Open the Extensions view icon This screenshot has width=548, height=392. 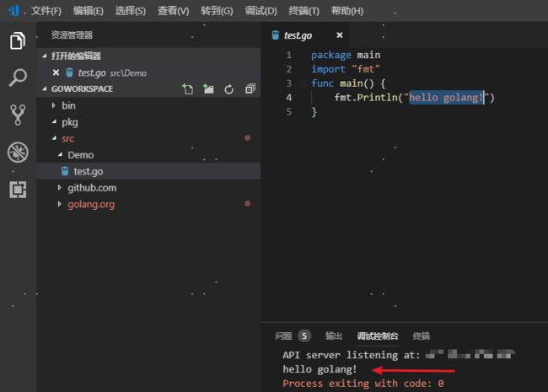click(18, 190)
